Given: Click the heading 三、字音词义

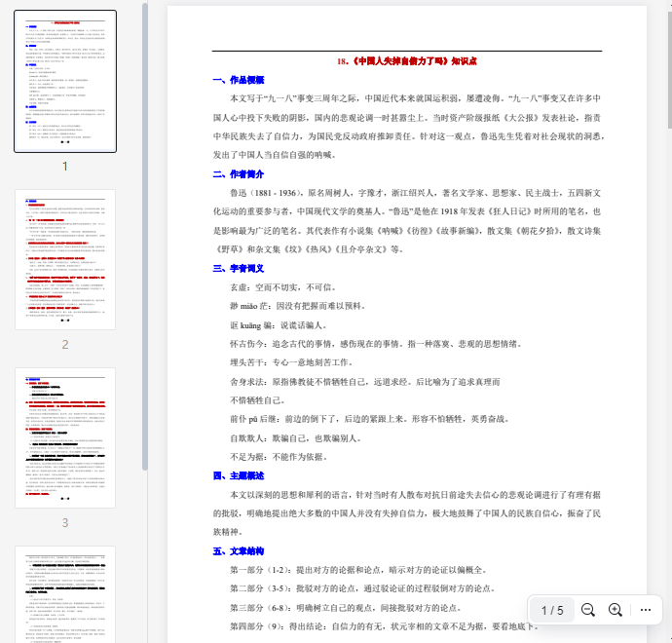Looking at the screenshot, I should pyautogui.click(x=238, y=268).
